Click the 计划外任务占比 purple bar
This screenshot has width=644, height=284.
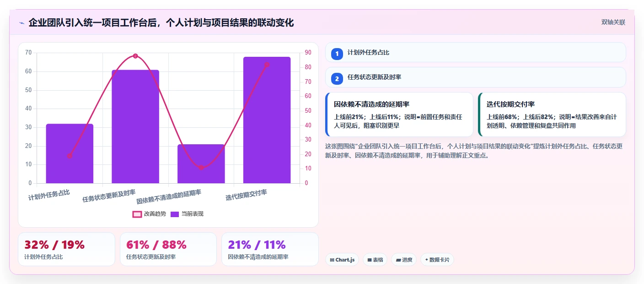[70, 153]
